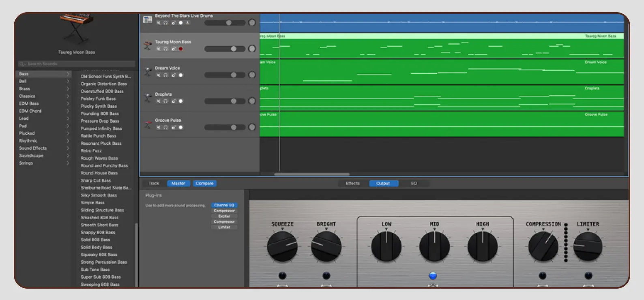Solo the Droplets track
The height and width of the screenshot is (300, 644).
[165, 101]
